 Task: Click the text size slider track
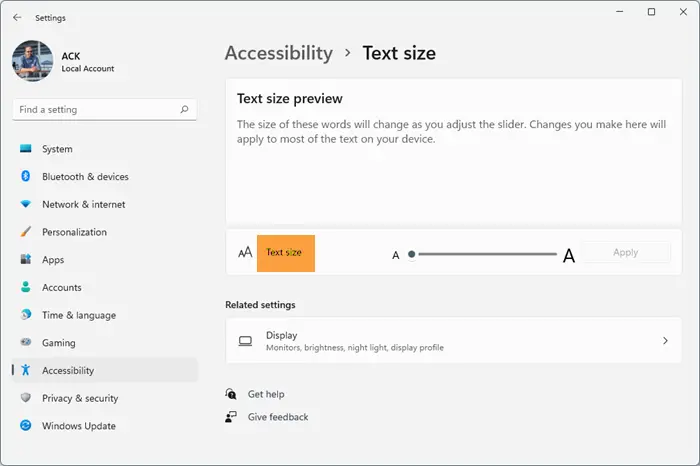(x=487, y=254)
